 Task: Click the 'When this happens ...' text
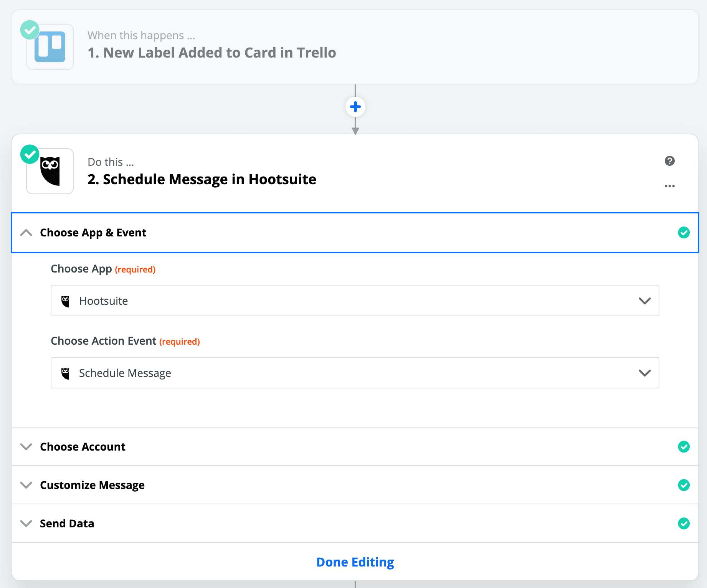(x=141, y=35)
